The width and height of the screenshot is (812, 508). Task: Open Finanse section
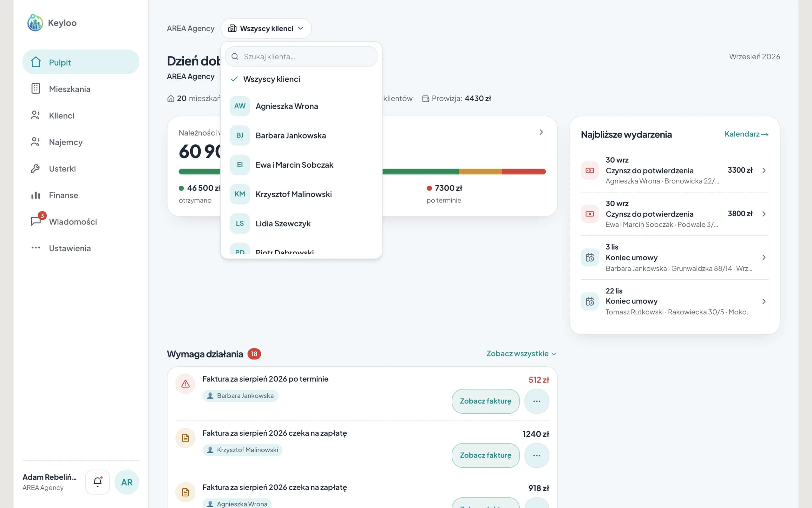pos(81,195)
